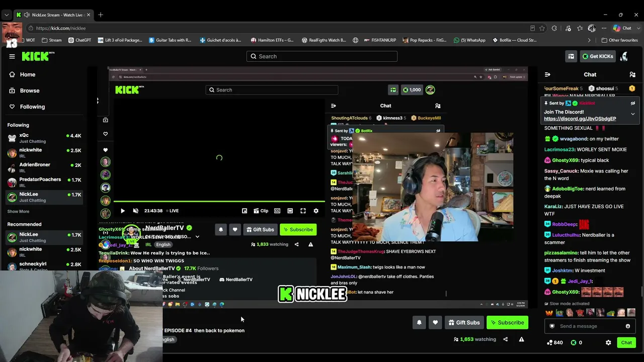
Task: Open the chat users list icon
Action: tap(632, 74)
